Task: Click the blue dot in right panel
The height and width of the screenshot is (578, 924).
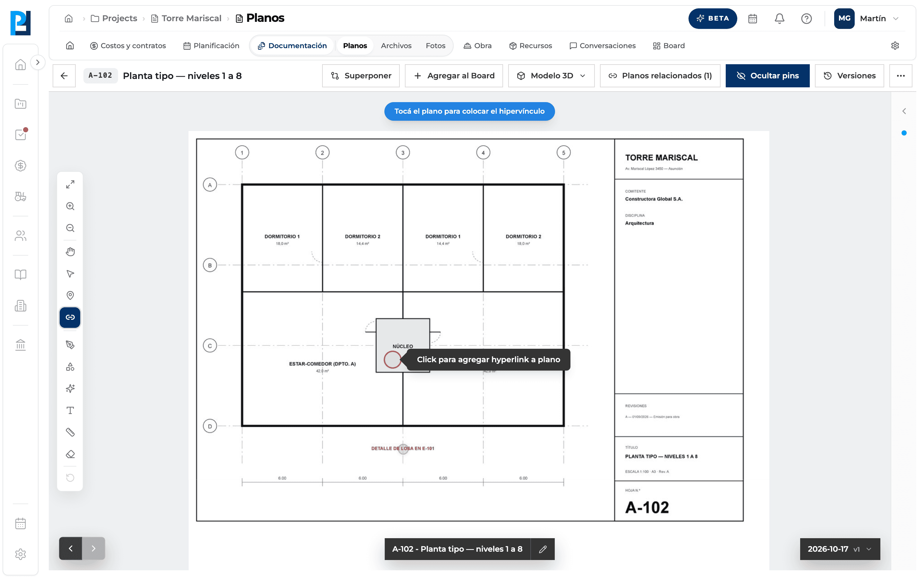Action: click(904, 133)
